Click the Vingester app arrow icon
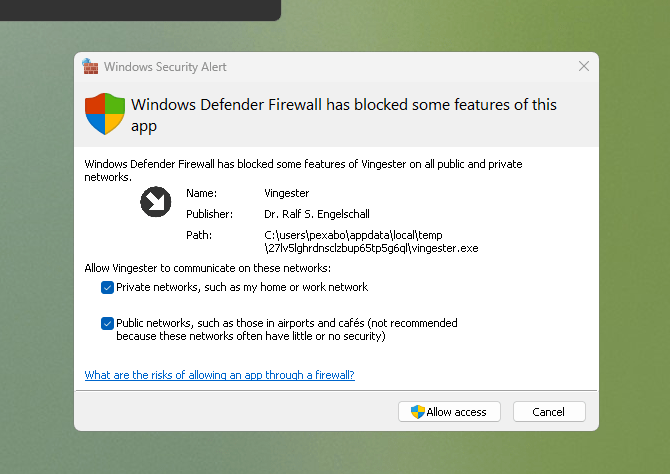 (156, 202)
